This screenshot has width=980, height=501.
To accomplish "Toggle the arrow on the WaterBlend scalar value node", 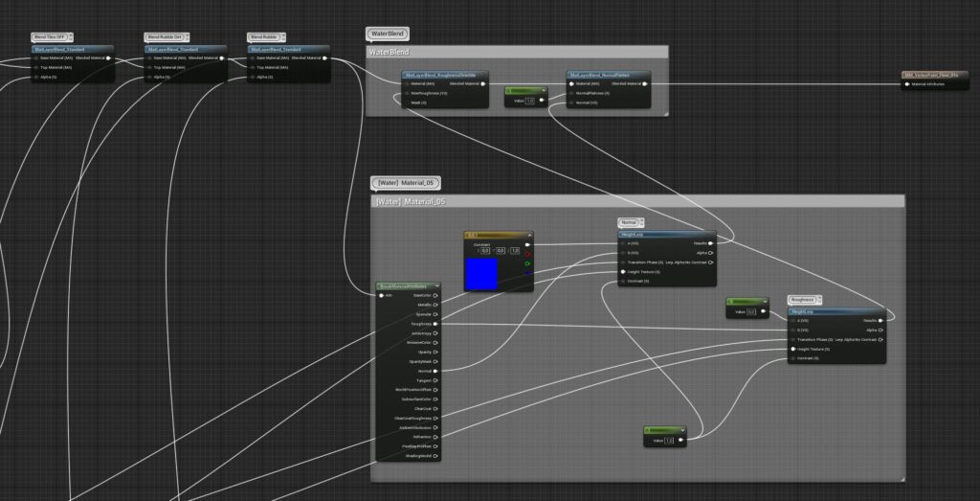I will click(x=543, y=90).
